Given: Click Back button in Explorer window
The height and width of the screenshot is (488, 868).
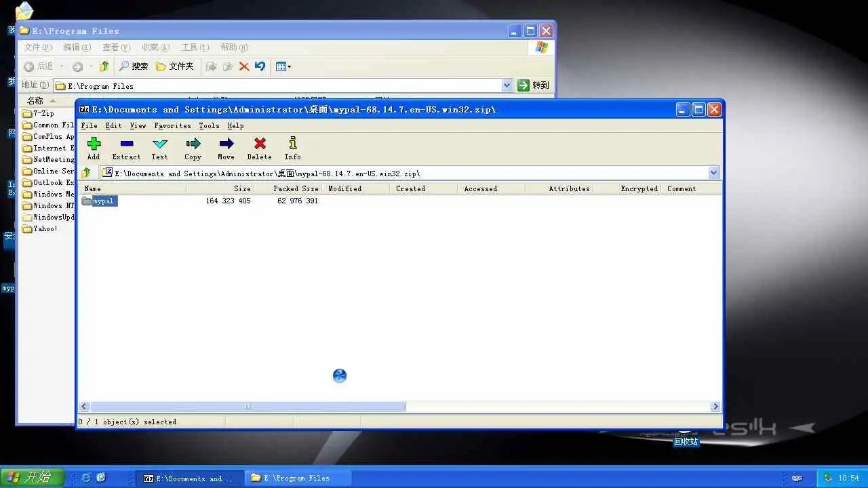Looking at the screenshot, I should click(39, 66).
